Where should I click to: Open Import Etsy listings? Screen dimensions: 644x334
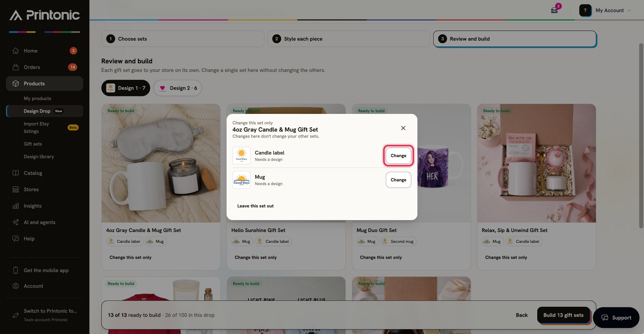tap(44, 127)
